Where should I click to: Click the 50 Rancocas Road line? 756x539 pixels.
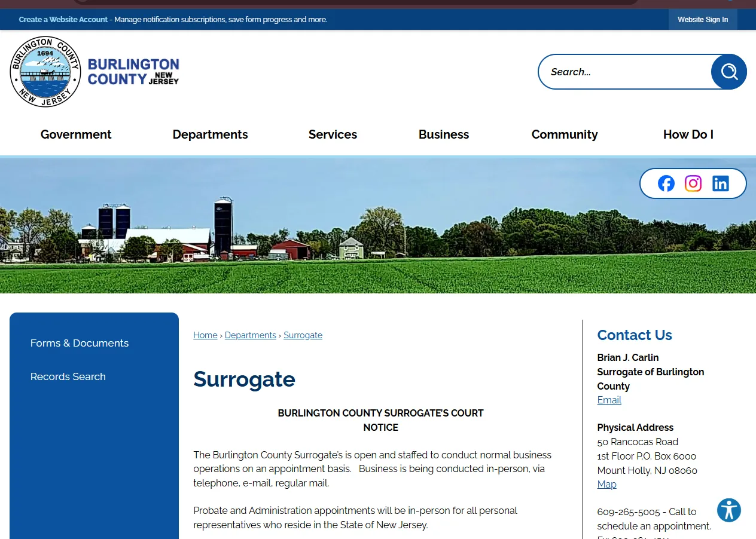[x=638, y=442]
